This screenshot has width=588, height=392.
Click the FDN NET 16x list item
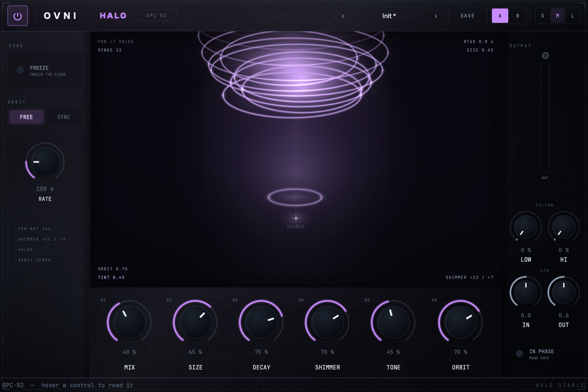pos(34,229)
